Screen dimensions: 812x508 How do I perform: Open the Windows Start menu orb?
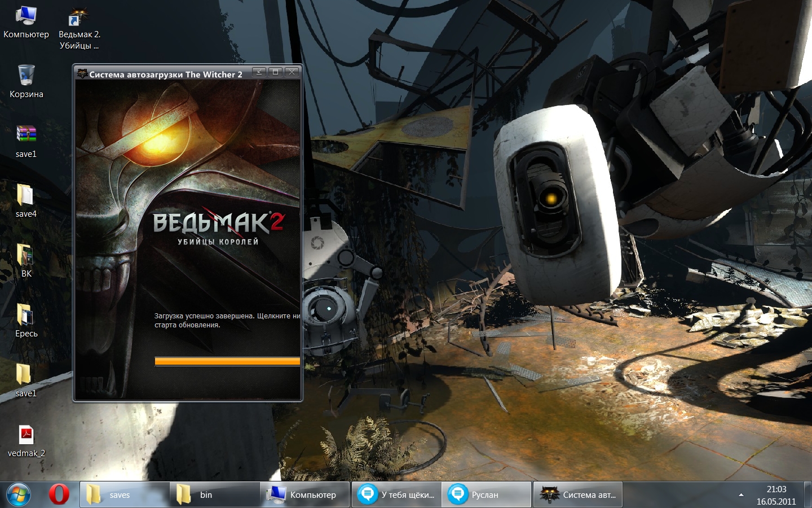coord(19,494)
